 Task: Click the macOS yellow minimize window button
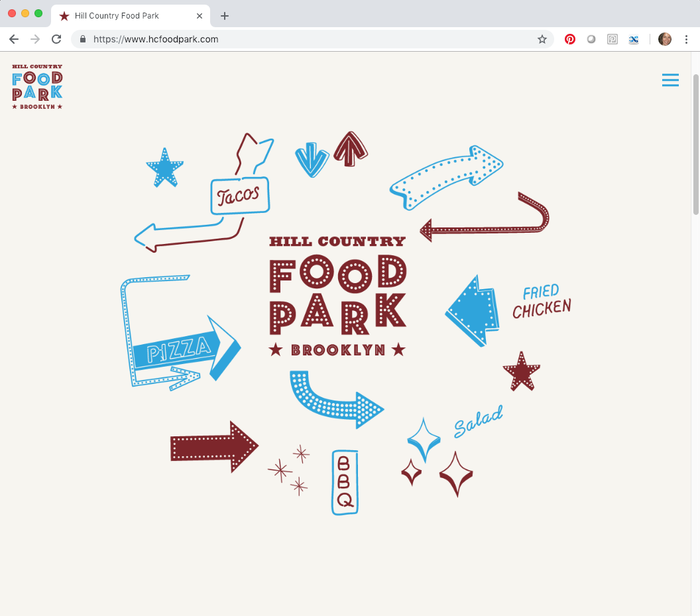point(25,13)
